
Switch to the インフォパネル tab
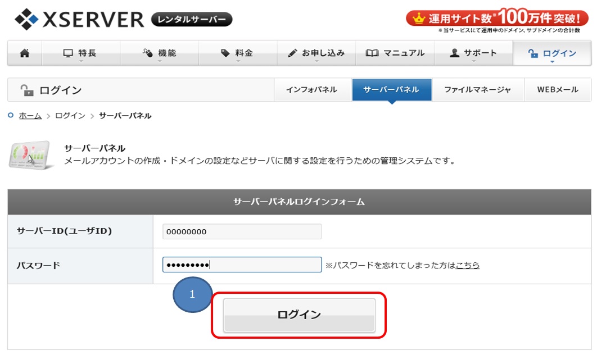313,89
